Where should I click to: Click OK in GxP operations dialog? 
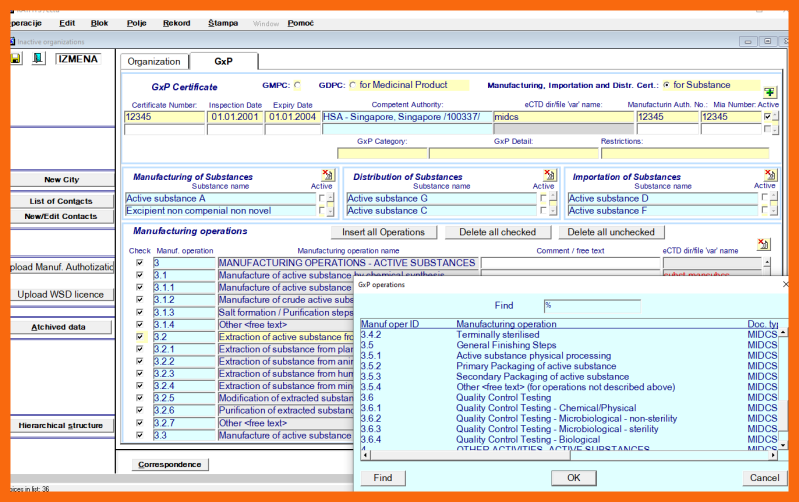(x=573, y=478)
